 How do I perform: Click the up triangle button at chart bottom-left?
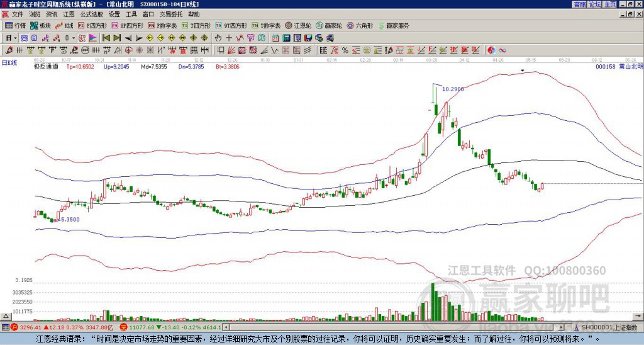coord(6,316)
